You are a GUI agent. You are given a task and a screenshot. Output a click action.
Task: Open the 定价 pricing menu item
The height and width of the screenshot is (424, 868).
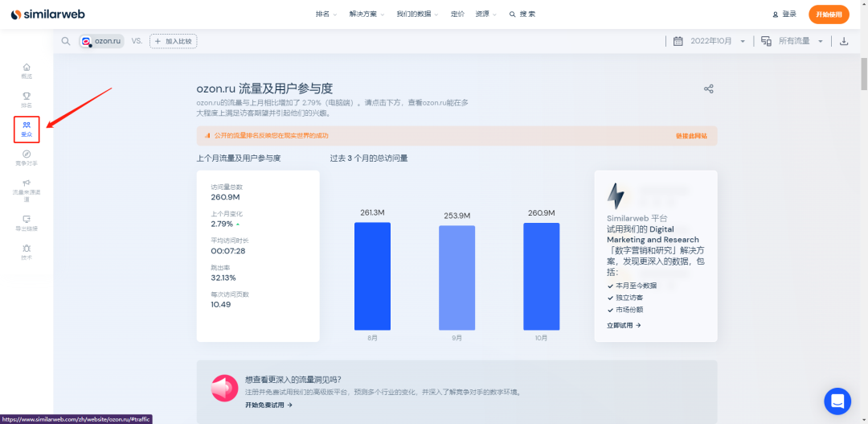[x=457, y=14]
